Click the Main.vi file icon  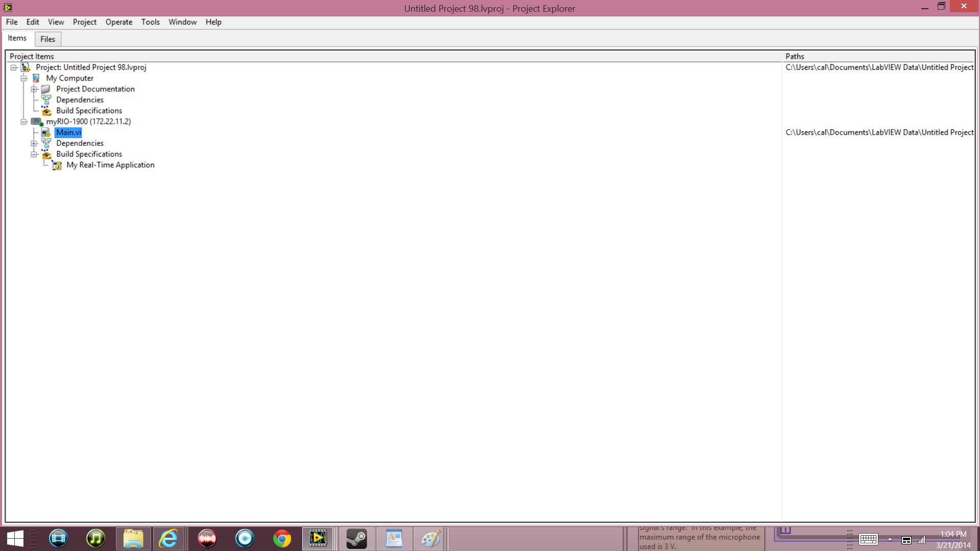tap(46, 132)
